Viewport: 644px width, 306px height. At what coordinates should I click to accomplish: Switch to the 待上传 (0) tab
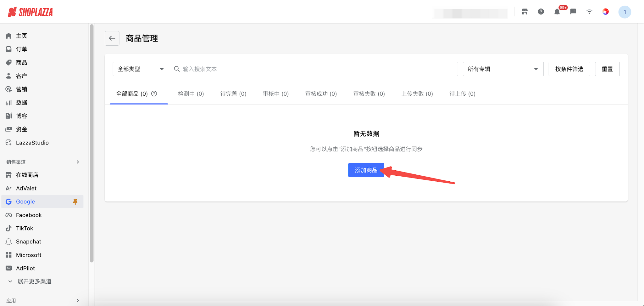click(x=462, y=94)
